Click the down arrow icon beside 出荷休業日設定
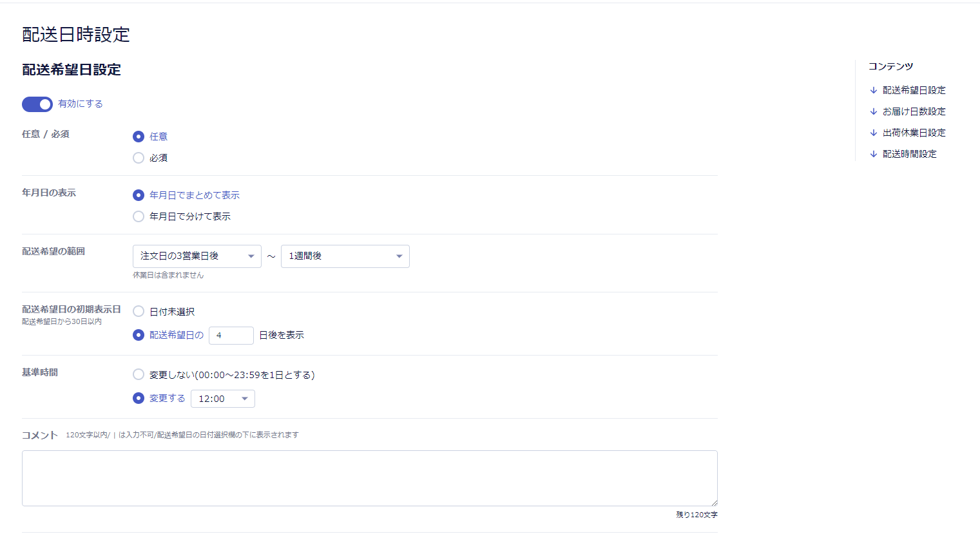 (873, 133)
